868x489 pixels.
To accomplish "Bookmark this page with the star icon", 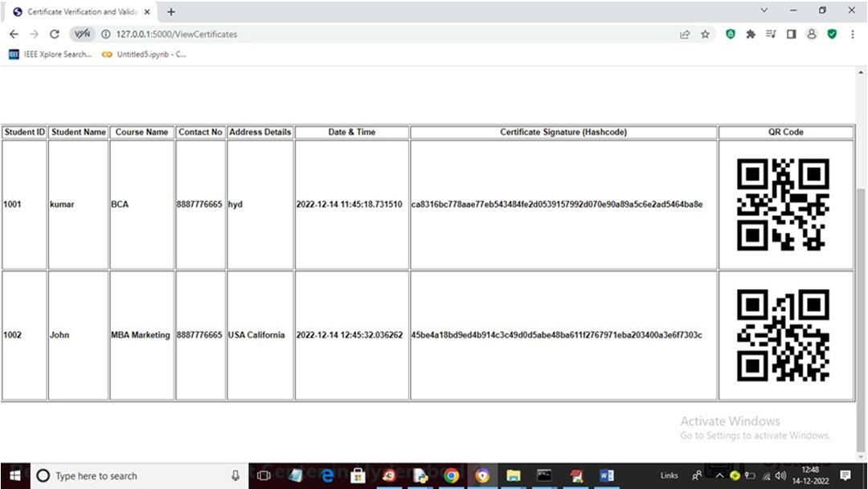I will [x=706, y=35].
